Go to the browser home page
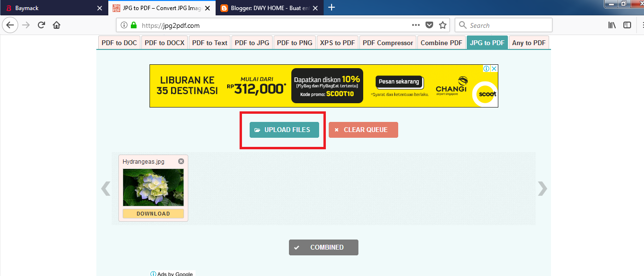Viewport: 644px width, 276px height. pos(57,25)
